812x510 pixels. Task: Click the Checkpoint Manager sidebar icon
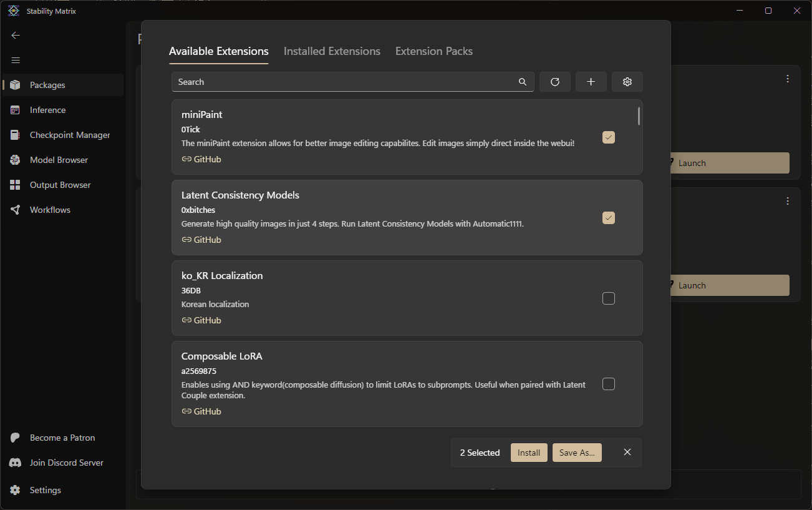tap(16, 135)
